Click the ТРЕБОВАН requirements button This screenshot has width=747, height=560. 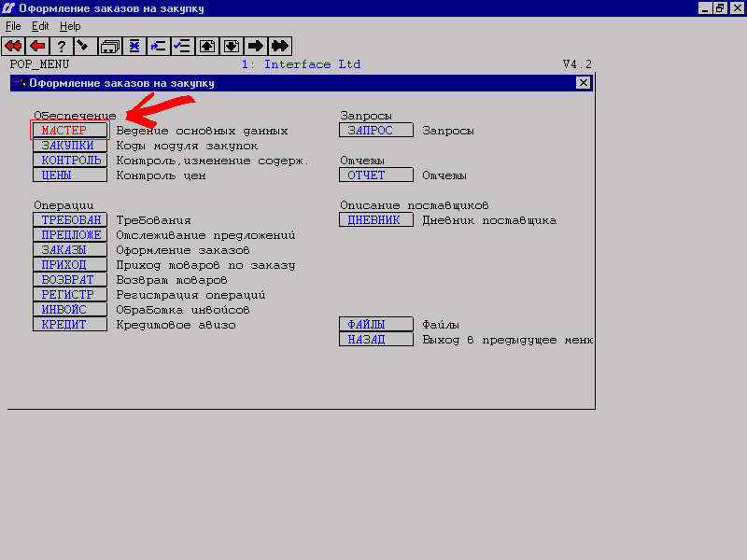pyautogui.click(x=70, y=219)
